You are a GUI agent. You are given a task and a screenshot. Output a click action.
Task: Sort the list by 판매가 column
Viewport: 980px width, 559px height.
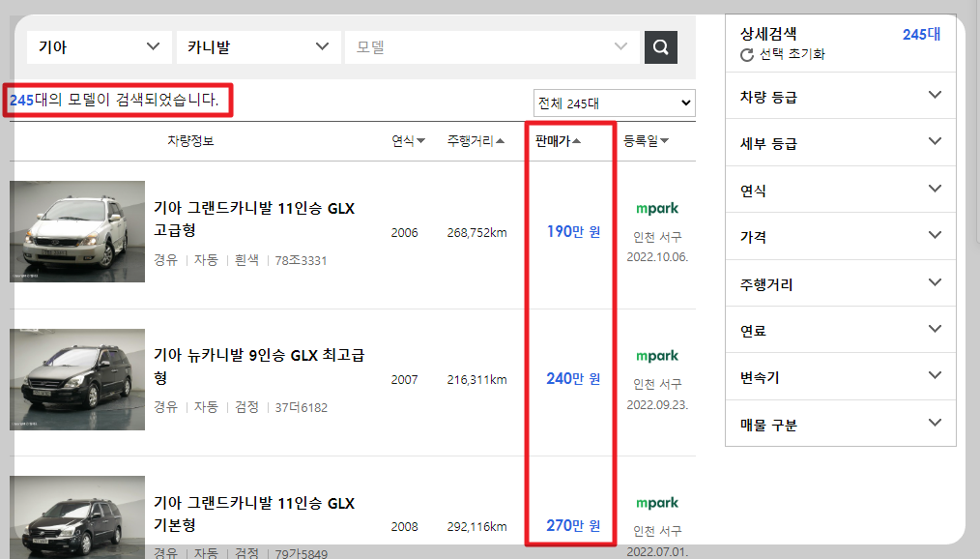pos(558,140)
